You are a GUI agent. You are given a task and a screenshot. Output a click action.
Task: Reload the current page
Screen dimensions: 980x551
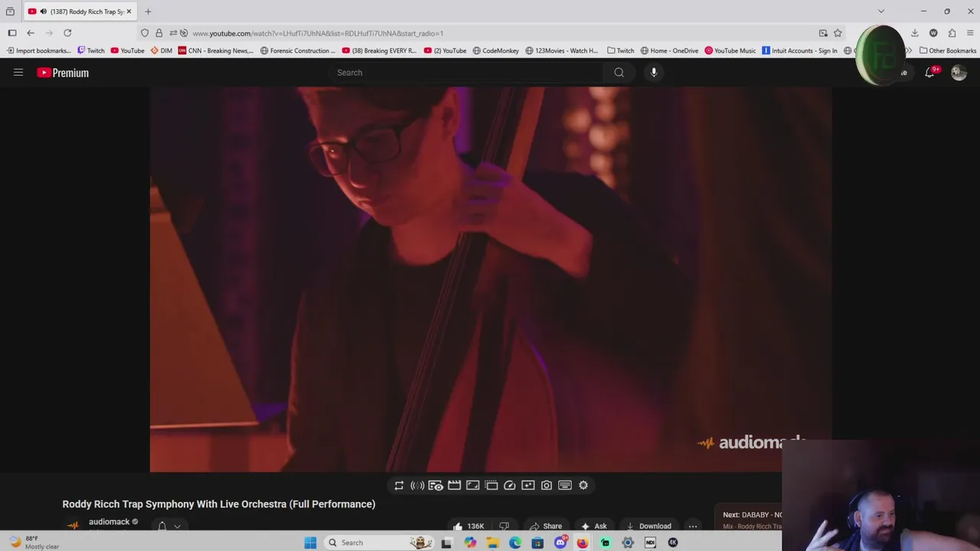pos(67,33)
